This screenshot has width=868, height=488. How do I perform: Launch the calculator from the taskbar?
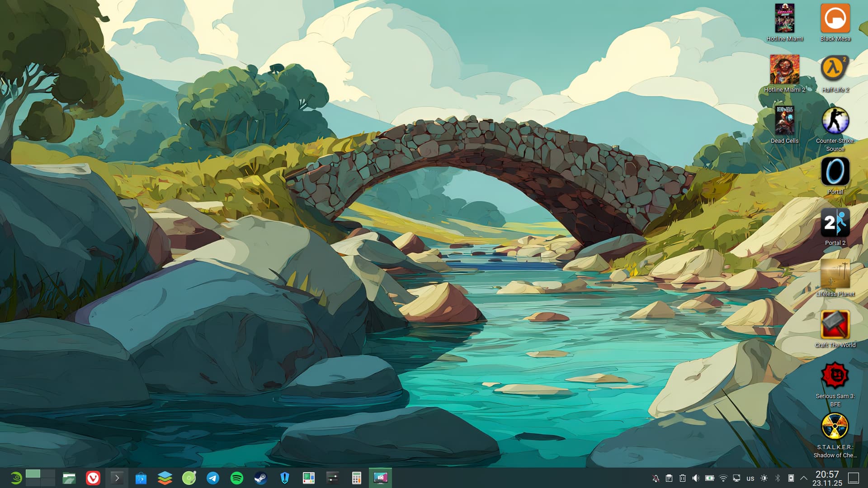pos(357,478)
